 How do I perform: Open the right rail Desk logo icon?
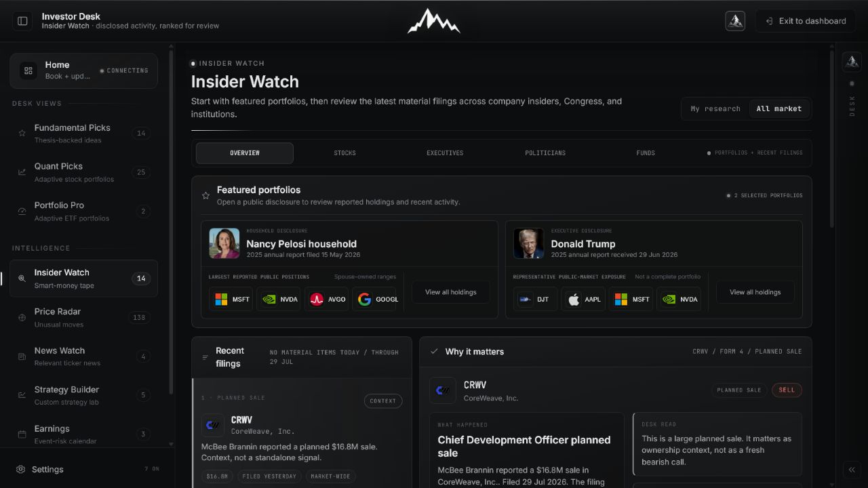[x=852, y=62]
